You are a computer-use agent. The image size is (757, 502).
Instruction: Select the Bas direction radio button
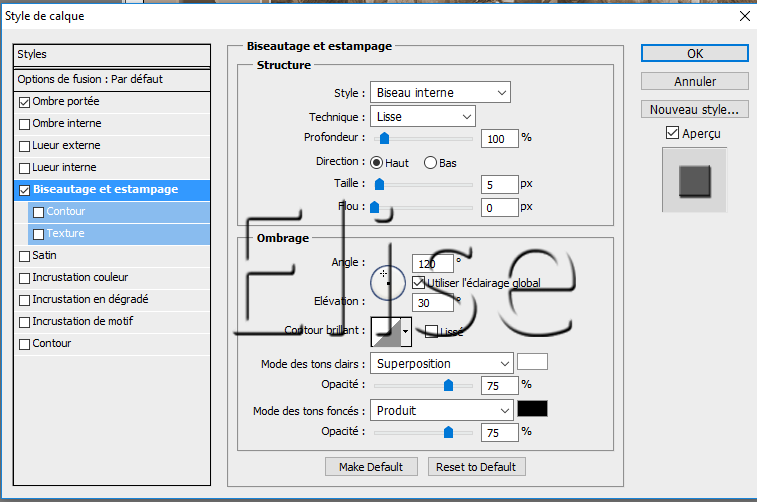coord(431,162)
